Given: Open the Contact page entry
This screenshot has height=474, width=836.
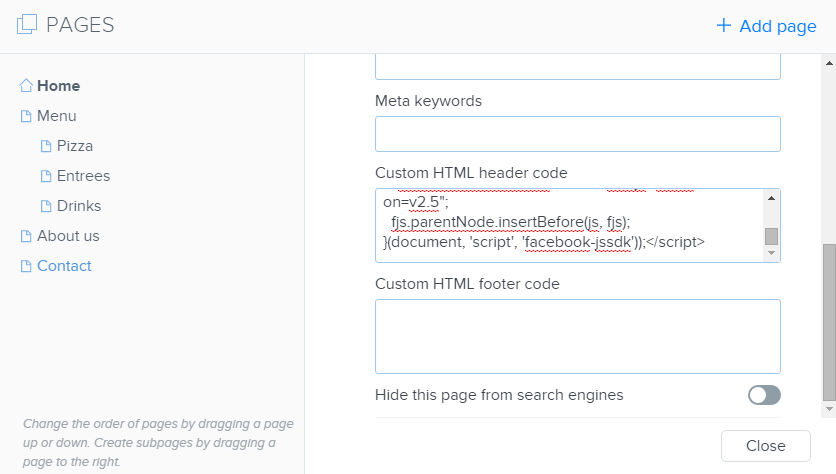Looking at the screenshot, I should 64,266.
